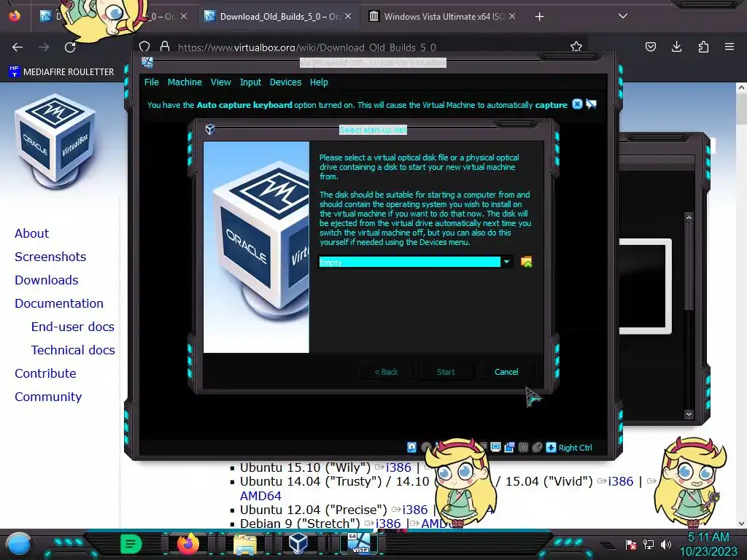
Task: Open the File menu in the VM window
Action: pos(152,82)
